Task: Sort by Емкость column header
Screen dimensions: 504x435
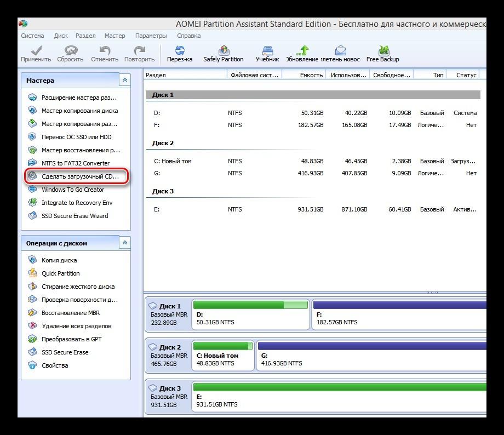Action: (x=303, y=75)
